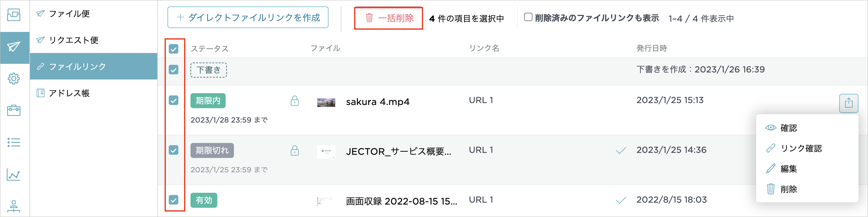
Task: Click the ダイレクトファイルリンクを作成 button
Action: tap(248, 18)
